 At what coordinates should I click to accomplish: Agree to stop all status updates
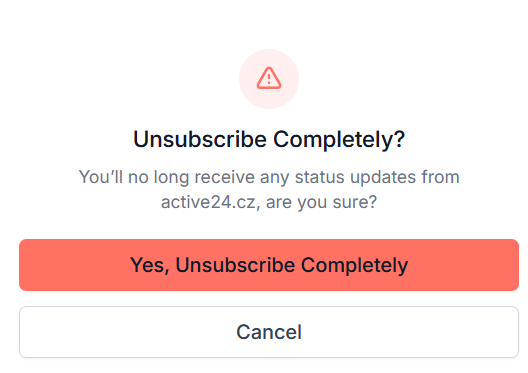click(269, 265)
